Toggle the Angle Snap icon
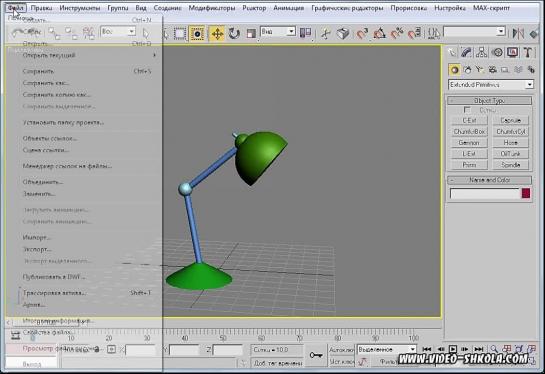The image size is (545, 374). [x=379, y=34]
